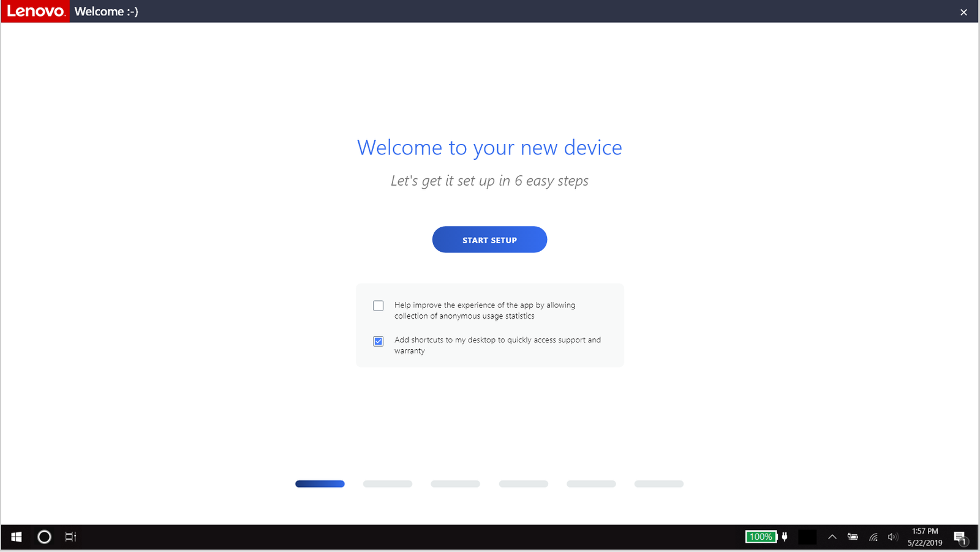Open the taskbar clock and date

click(x=925, y=537)
